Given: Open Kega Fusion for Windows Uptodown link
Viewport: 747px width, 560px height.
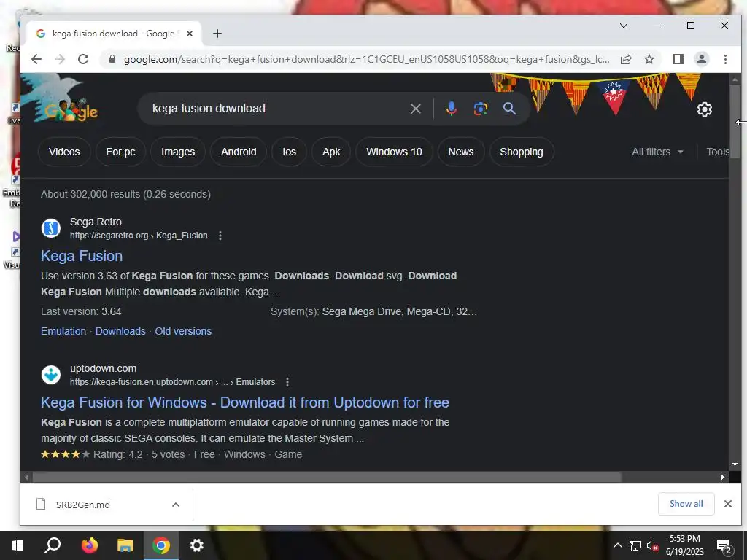Looking at the screenshot, I should click(245, 402).
